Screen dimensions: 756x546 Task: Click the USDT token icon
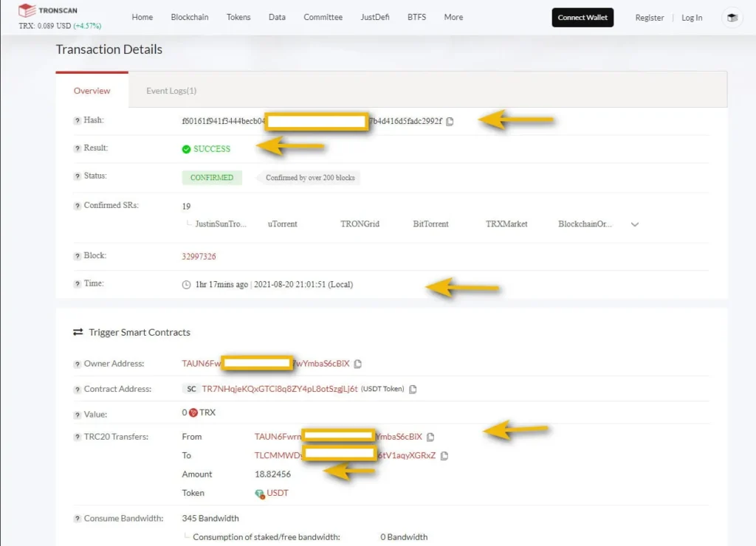tap(259, 494)
